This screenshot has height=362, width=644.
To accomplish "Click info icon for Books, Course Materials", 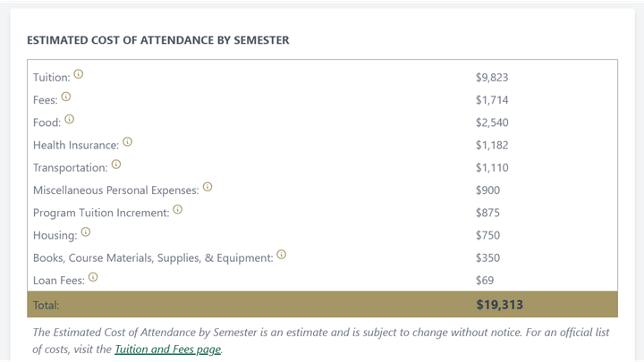I will (x=282, y=255).
